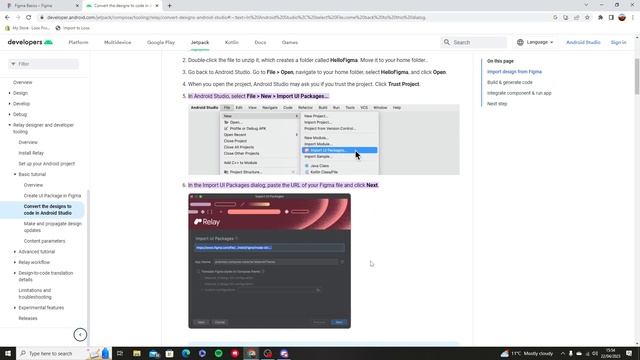Open Set up your Android project
The height and width of the screenshot is (360, 640).
tap(47, 164)
